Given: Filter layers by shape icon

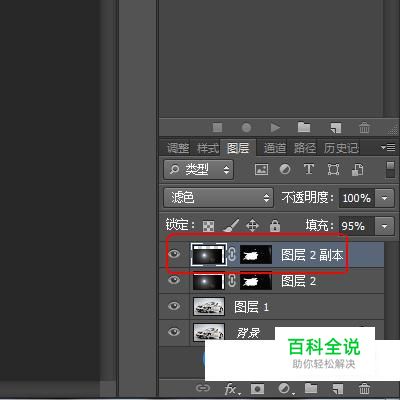Looking at the screenshot, I should pos(333,170).
